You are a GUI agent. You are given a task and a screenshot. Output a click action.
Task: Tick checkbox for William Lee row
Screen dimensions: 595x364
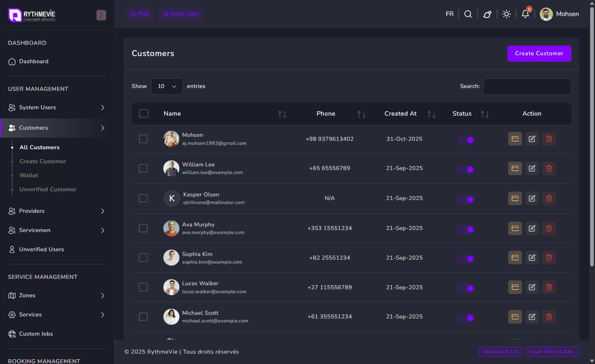[143, 168]
